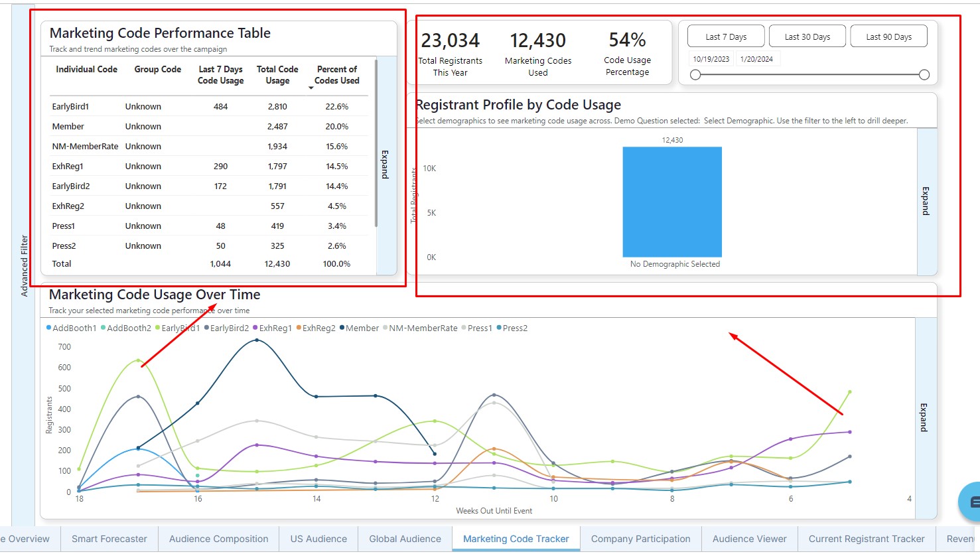This screenshot has height=560, width=980.
Task: Select the EarlyBird2 legend entry
Action: coord(227,328)
